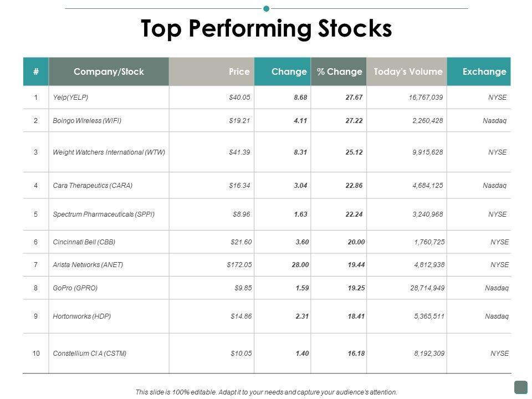
Task: Click Cincinnati Bell % change 20.00
Action: point(356,242)
